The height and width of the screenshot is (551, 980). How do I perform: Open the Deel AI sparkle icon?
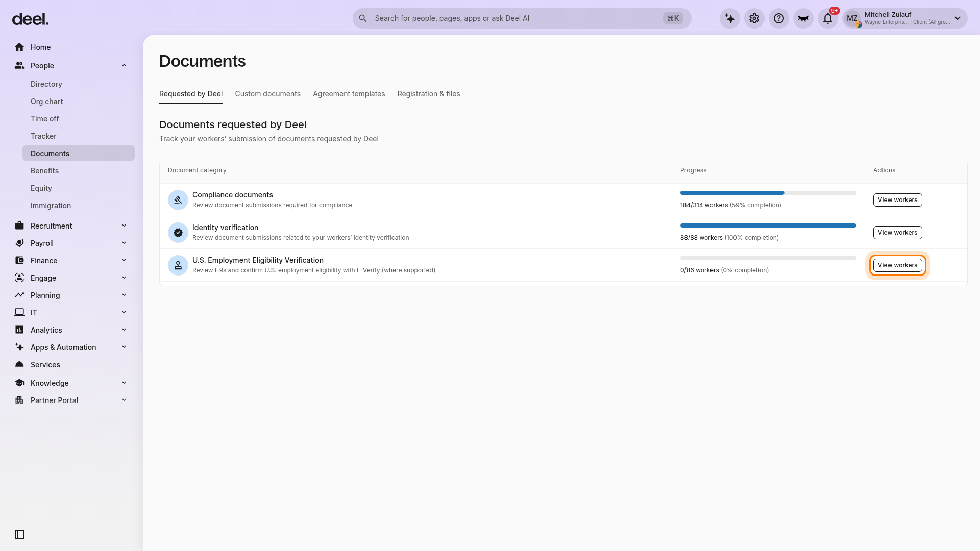[730, 18]
